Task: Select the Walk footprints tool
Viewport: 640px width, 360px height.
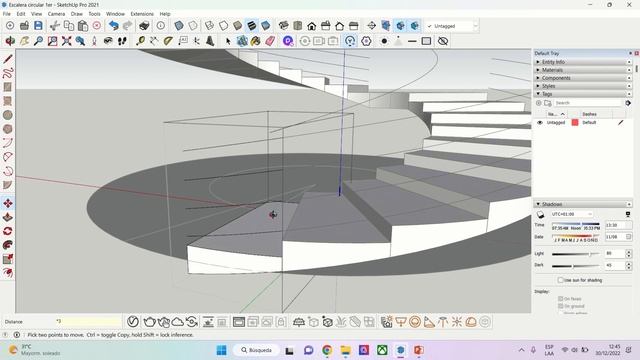Action: click(x=122, y=41)
